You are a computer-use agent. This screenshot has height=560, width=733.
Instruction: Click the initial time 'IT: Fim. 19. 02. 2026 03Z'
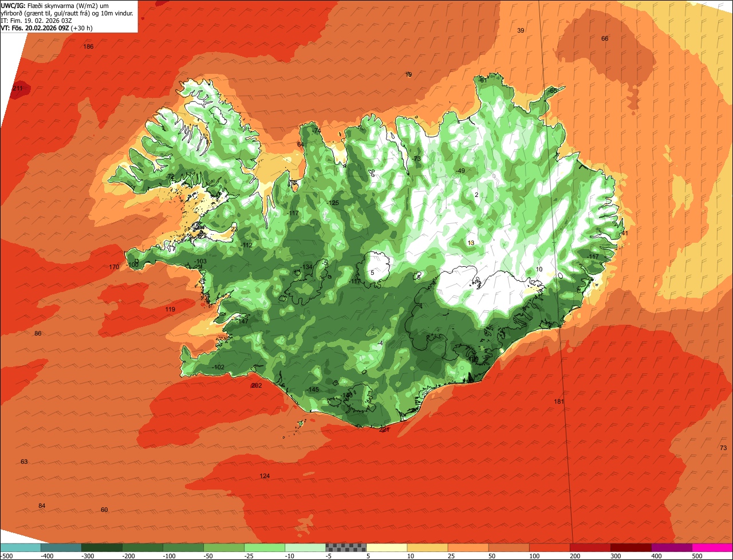(x=36, y=20)
